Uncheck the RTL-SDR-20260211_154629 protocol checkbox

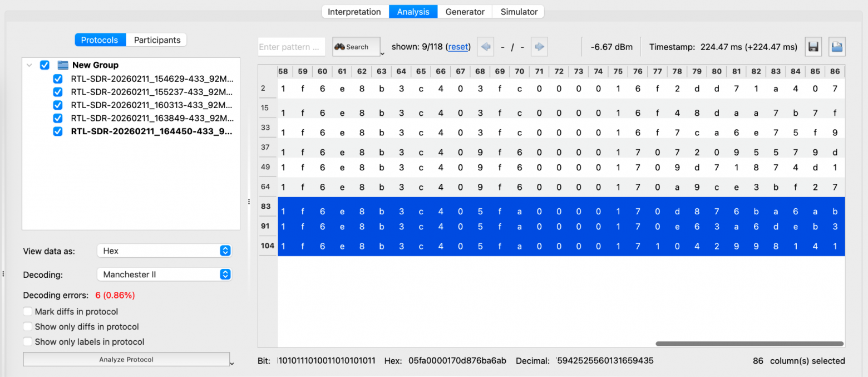[58, 79]
